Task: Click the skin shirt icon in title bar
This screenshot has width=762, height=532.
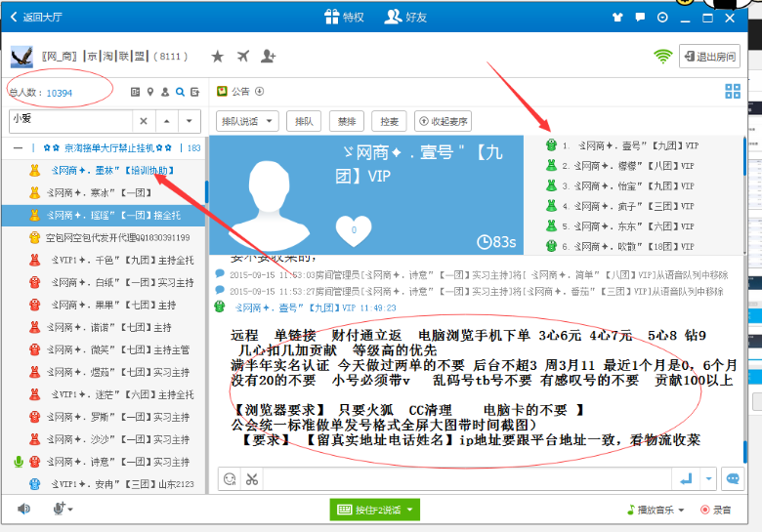Action: (616, 17)
